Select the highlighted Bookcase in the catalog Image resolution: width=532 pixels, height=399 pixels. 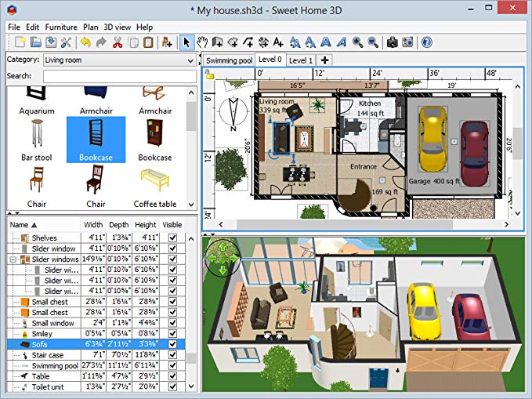pyautogui.click(x=96, y=140)
